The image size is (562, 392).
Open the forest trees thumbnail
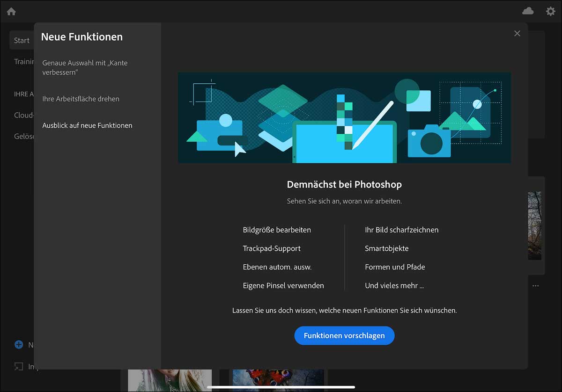tap(534, 225)
